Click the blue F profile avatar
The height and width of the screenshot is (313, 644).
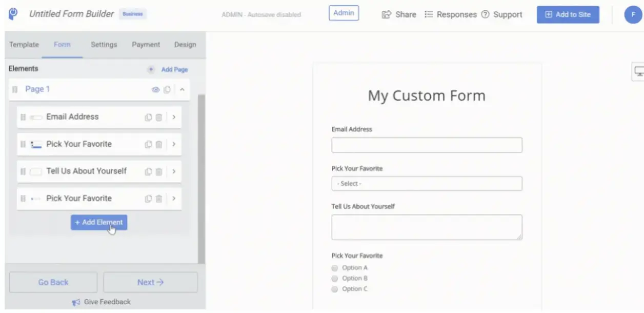(632, 14)
